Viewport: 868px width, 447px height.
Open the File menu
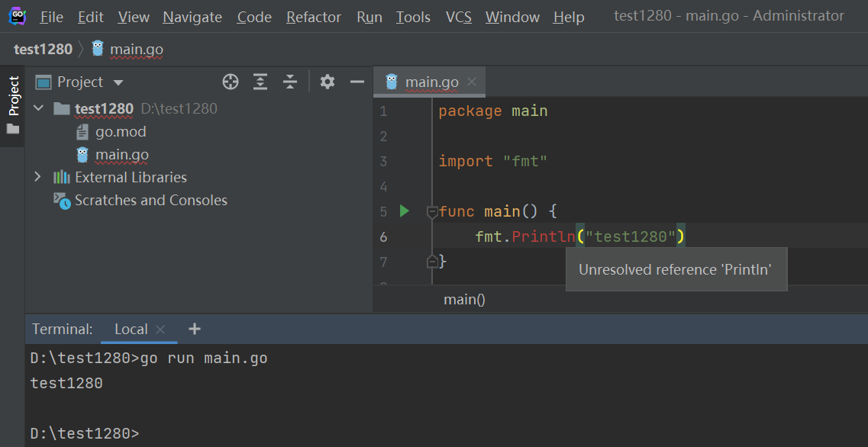pyautogui.click(x=51, y=17)
